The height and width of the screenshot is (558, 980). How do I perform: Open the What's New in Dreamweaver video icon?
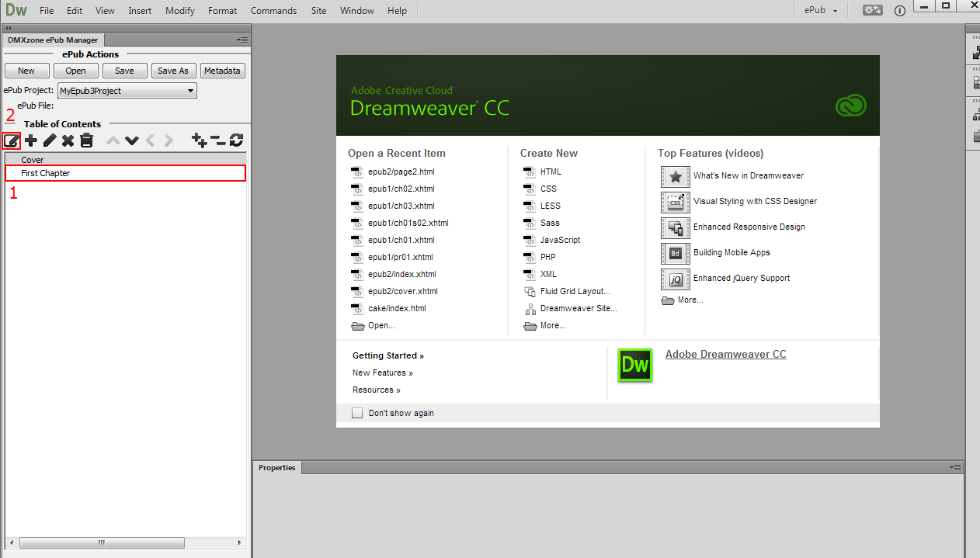coord(675,176)
